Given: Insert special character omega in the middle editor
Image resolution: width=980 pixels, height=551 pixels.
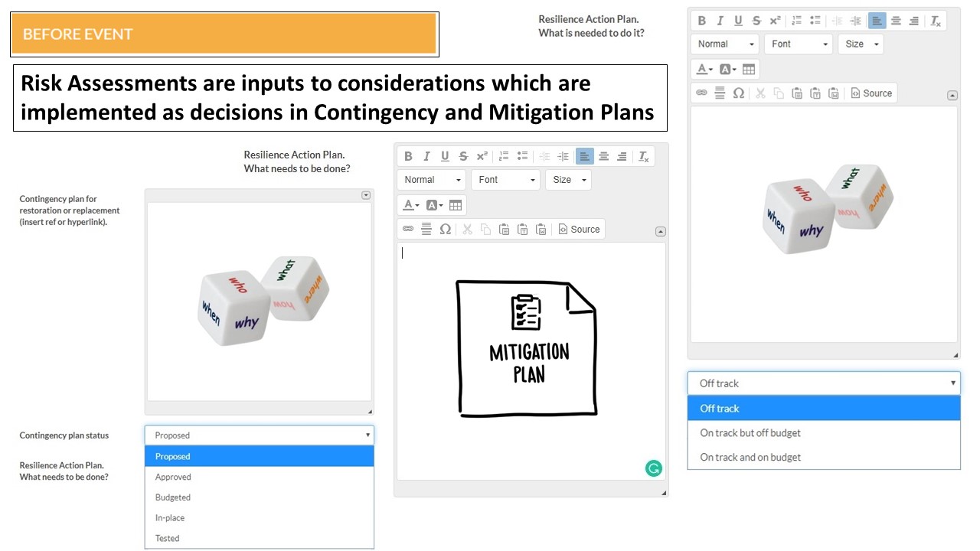Looking at the screenshot, I should [445, 229].
